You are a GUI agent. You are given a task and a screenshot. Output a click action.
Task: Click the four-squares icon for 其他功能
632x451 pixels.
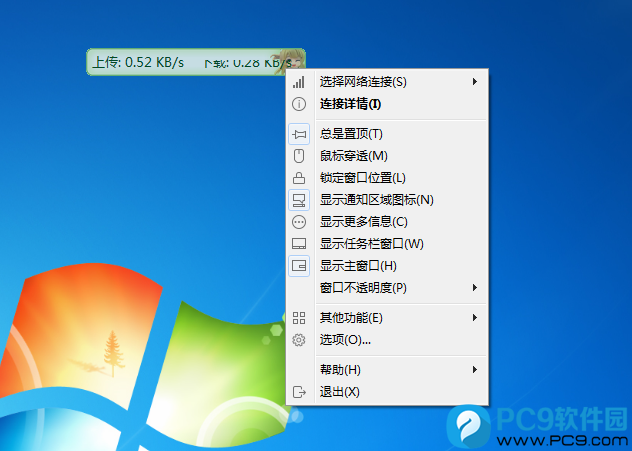click(299, 318)
